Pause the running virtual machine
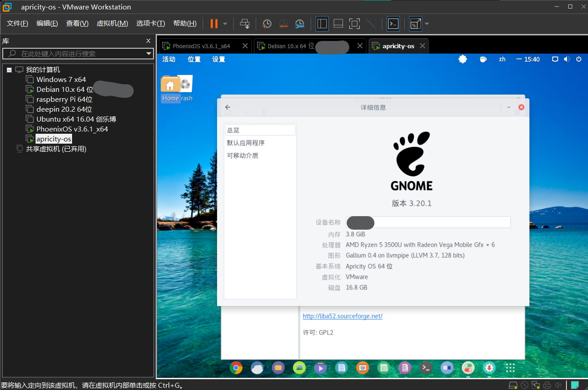 pyautogui.click(x=214, y=24)
